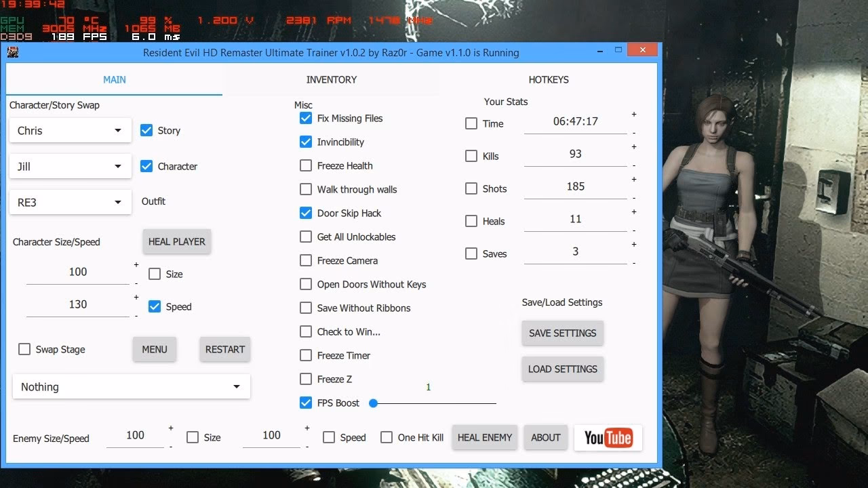This screenshot has width=868, height=488.
Task: Open the RE3 outfit dropdown
Action: (x=71, y=203)
